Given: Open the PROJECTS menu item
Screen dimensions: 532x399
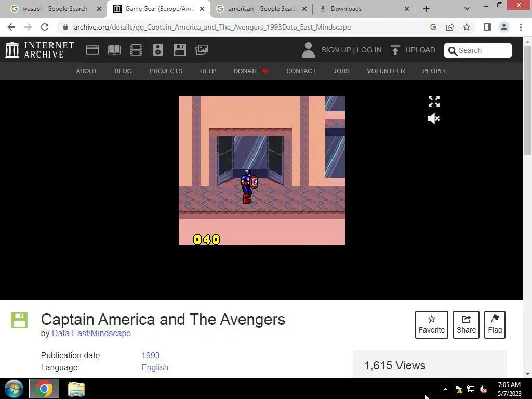Looking at the screenshot, I should click(166, 71).
